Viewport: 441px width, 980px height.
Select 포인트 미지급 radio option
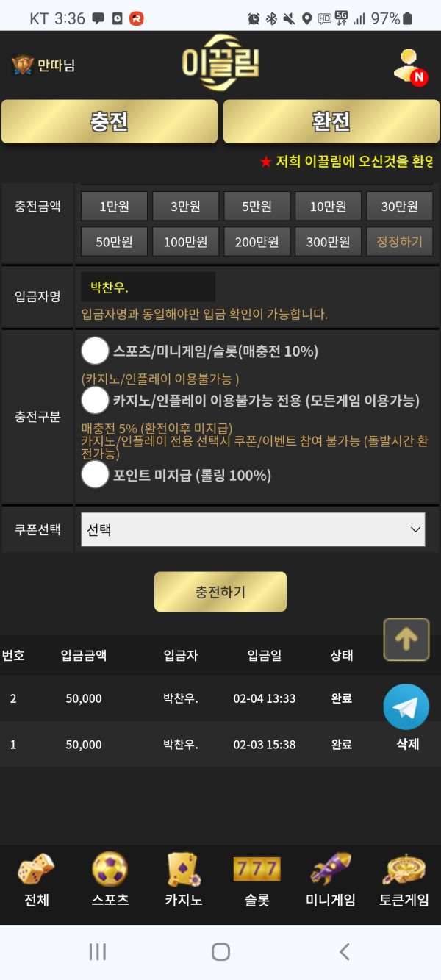click(x=95, y=475)
